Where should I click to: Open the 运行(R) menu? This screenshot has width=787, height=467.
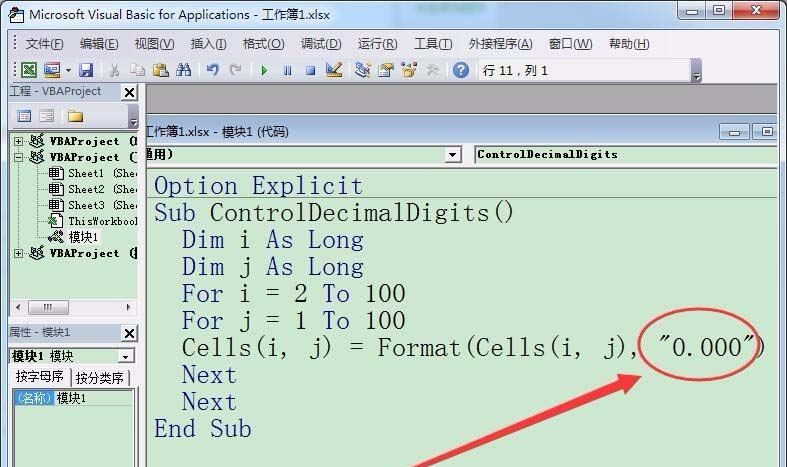377,44
